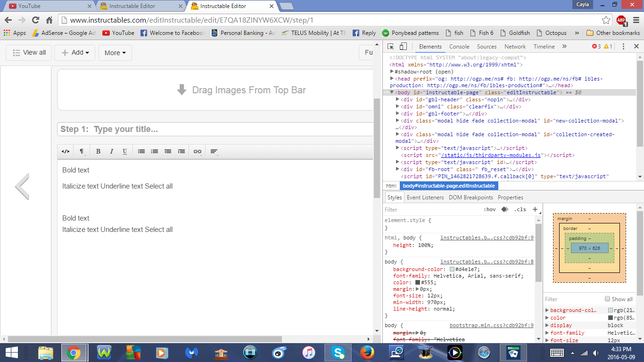Go back in browser history
644x362 pixels.
pyautogui.click(x=8, y=20)
